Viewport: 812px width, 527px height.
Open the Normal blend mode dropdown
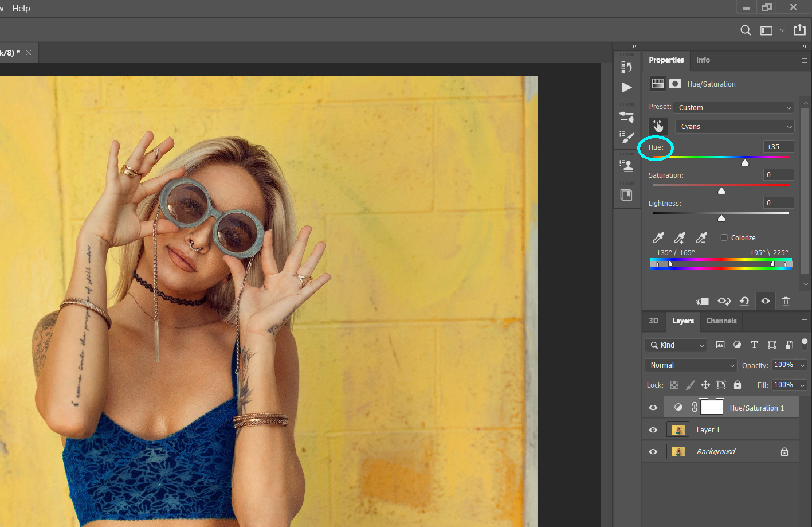691,365
